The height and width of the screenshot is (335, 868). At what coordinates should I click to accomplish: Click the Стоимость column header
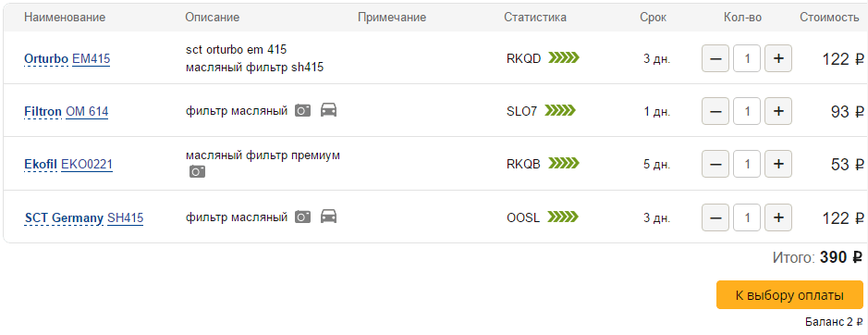[x=829, y=18]
